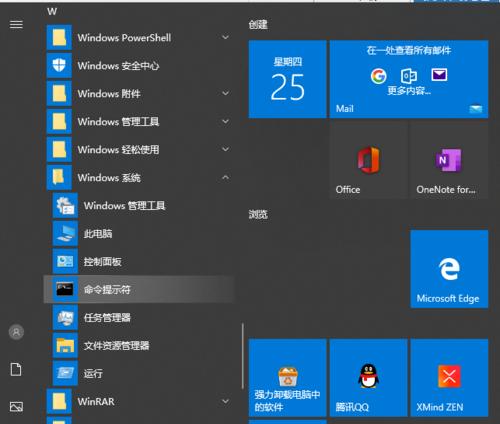This screenshot has width=500, height=424.
Task: Click the Windows 轻松使用 folder icon
Action: coord(59,149)
